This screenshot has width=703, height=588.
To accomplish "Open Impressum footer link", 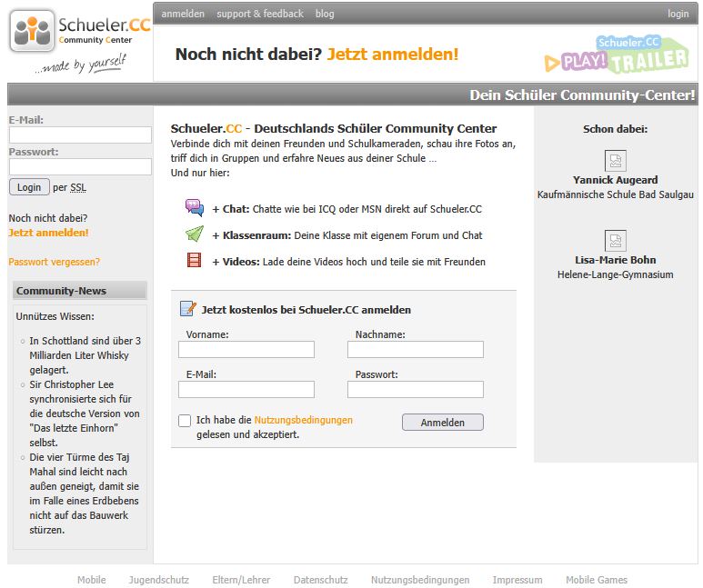I will coord(517,580).
